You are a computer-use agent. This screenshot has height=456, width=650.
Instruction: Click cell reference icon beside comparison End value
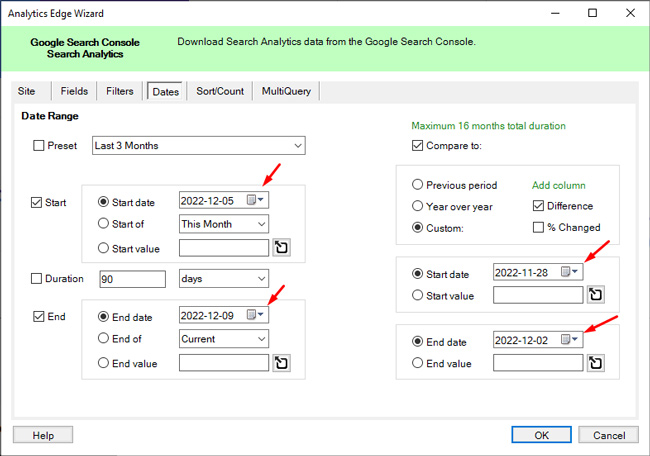click(596, 363)
